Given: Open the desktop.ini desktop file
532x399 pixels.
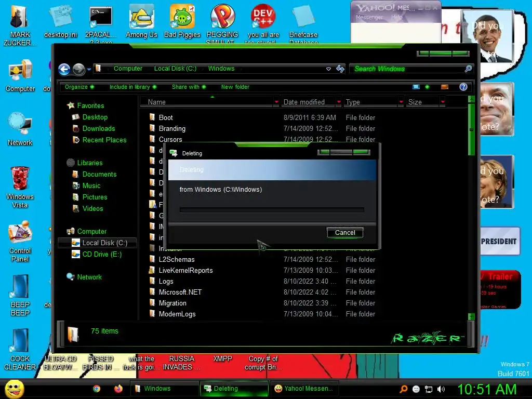Looking at the screenshot, I should point(61,22).
